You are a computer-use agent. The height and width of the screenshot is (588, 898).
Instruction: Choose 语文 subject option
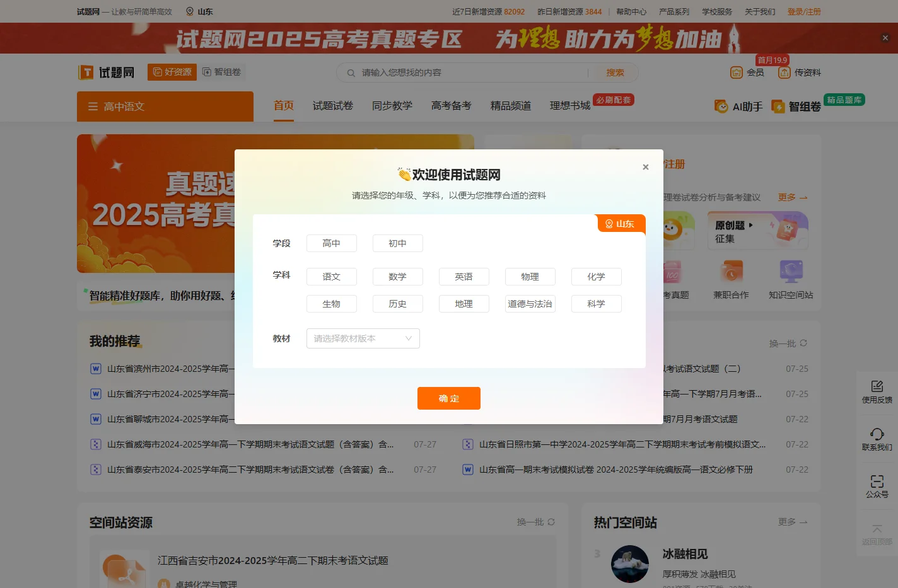pyautogui.click(x=331, y=277)
